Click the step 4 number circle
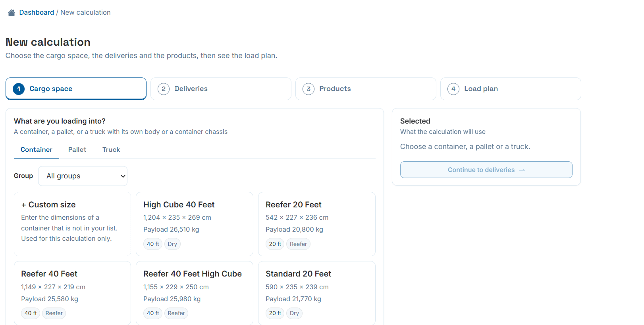Image resolution: width=644 pixels, height=325 pixels. pos(453,89)
